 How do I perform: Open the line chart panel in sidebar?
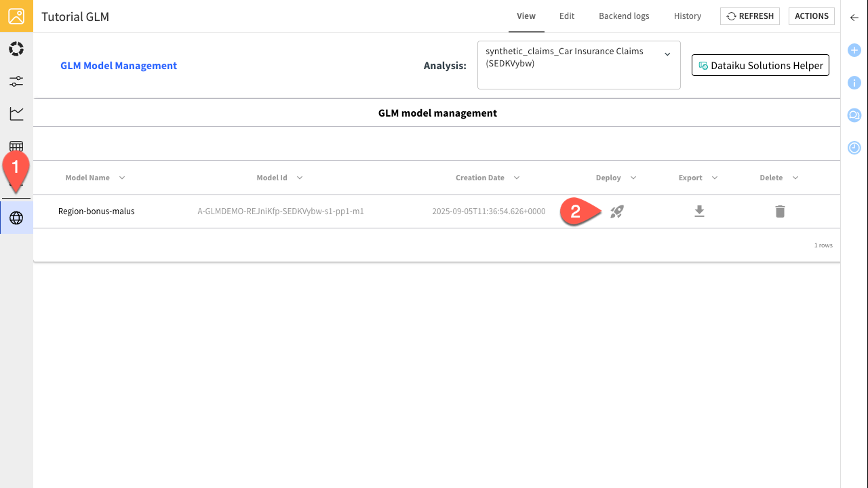[x=16, y=114]
